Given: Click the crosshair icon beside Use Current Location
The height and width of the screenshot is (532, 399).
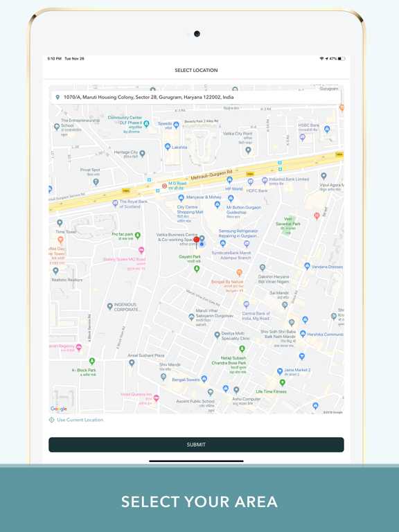Looking at the screenshot, I should tap(51, 420).
